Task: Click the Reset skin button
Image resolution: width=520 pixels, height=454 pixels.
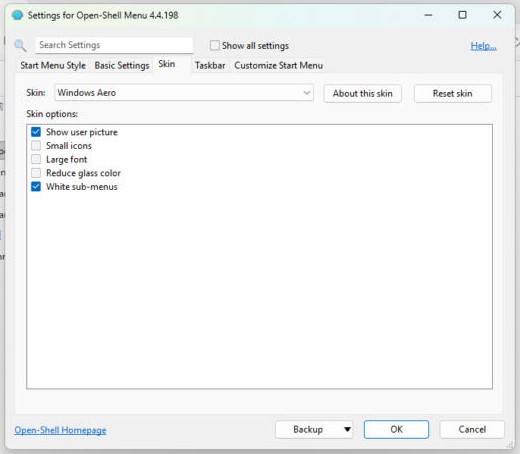Action: 453,93
